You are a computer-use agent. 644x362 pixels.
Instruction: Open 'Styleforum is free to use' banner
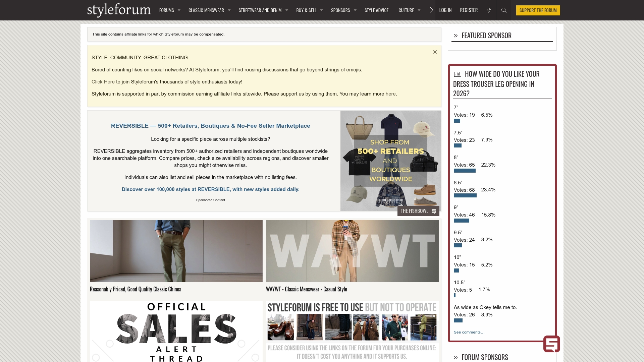click(x=352, y=331)
